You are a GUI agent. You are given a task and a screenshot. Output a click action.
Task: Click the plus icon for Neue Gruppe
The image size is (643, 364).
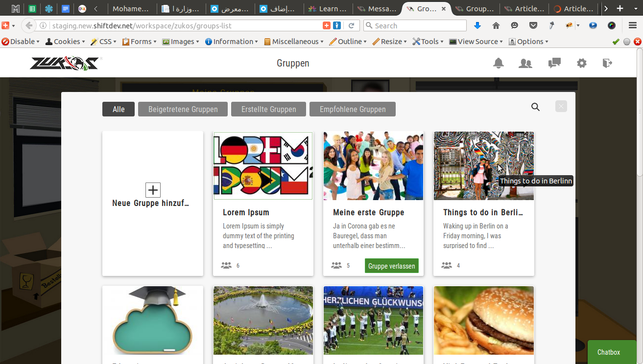point(153,190)
